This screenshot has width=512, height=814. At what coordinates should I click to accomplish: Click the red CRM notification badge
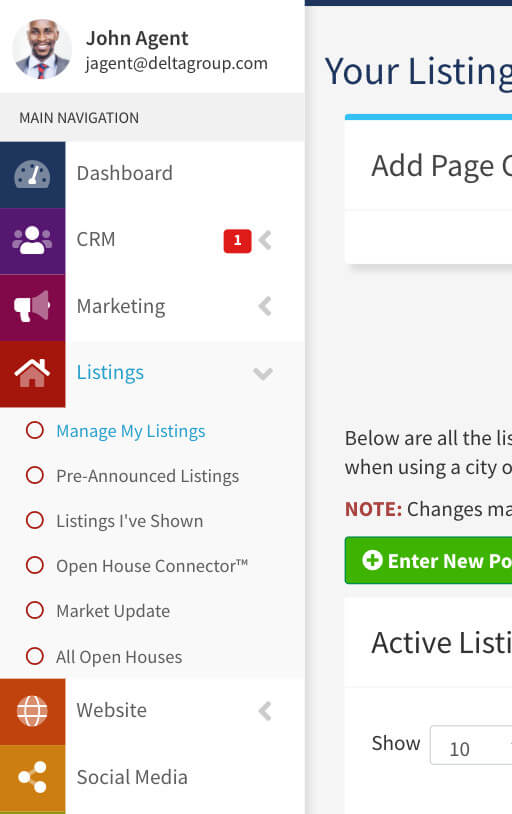[237, 240]
